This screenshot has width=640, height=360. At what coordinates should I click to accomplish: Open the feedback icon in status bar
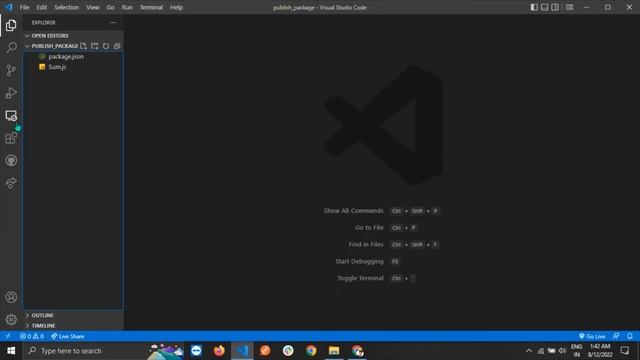tap(616, 336)
